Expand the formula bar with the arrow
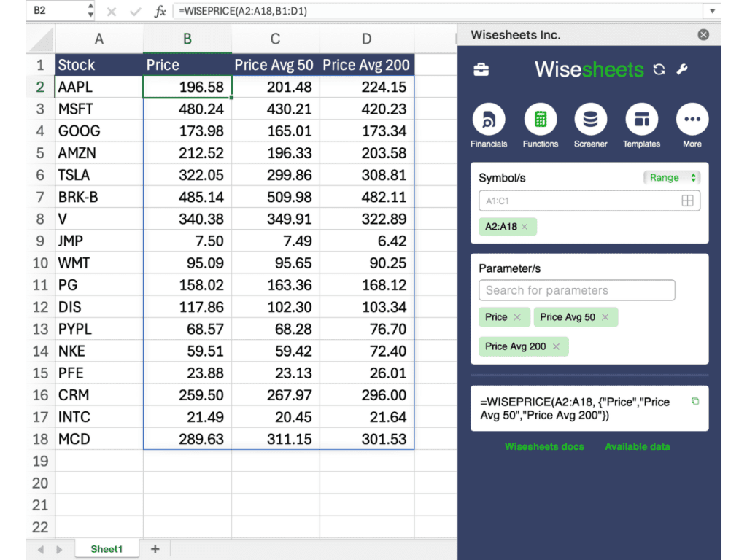 coord(712,11)
